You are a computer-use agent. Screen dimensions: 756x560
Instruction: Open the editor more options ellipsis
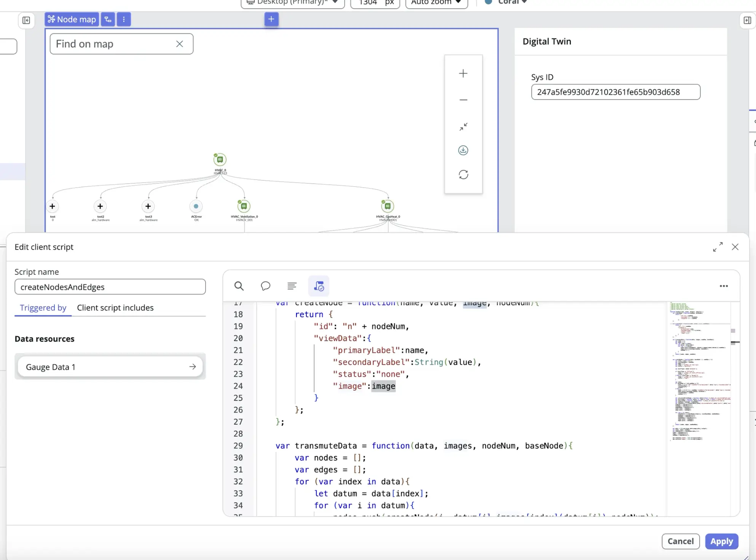(x=724, y=286)
